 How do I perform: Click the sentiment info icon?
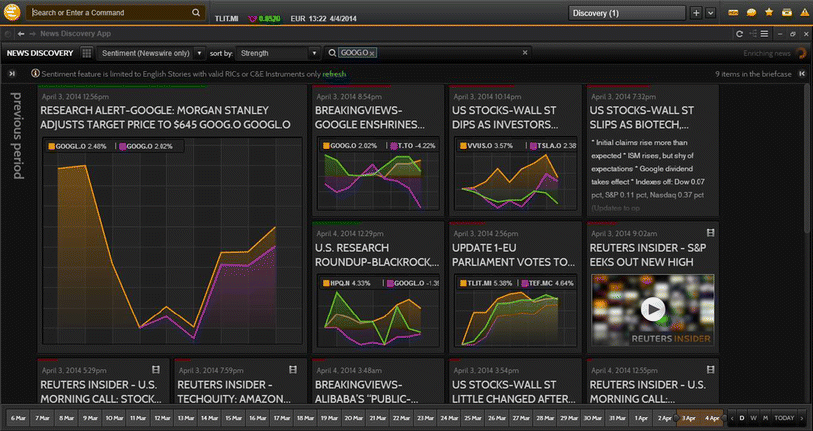pyautogui.click(x=35, y=74)
